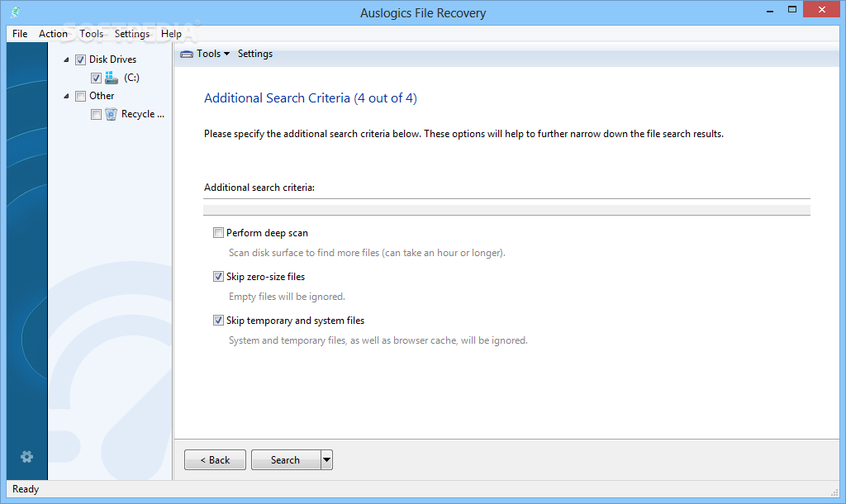Maximize the Auslogics File Recovery window

coord(792,9)
